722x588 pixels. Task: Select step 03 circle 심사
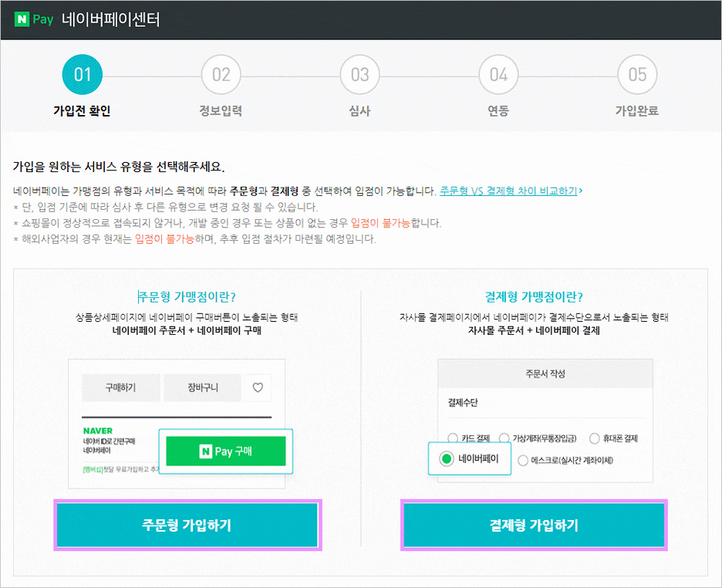coord(359,75)
